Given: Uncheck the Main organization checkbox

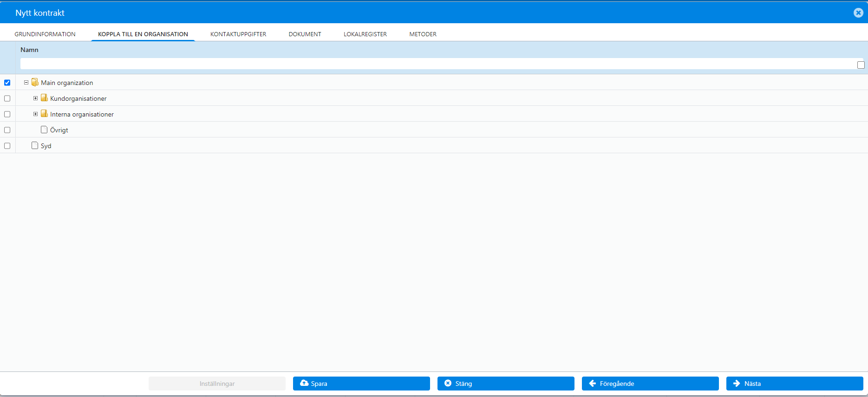Looking at the screenshot, I should point(7,83).
